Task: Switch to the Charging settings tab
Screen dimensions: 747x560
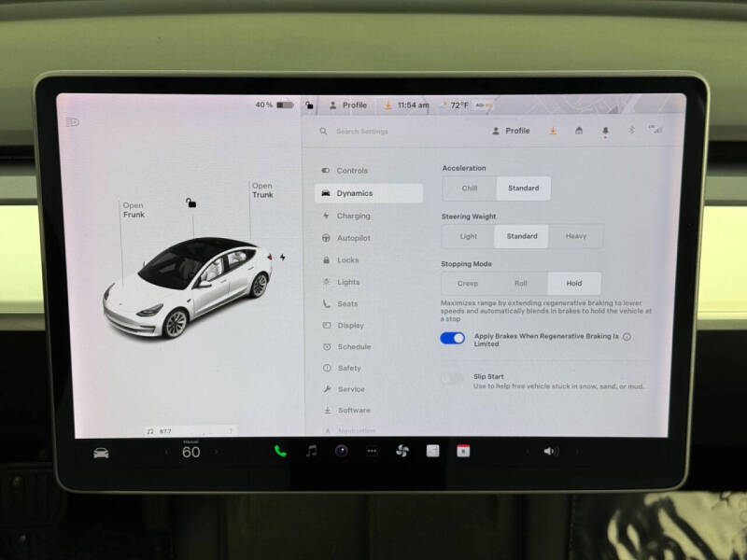Action: pyautogui.click(x=353, y=216)
